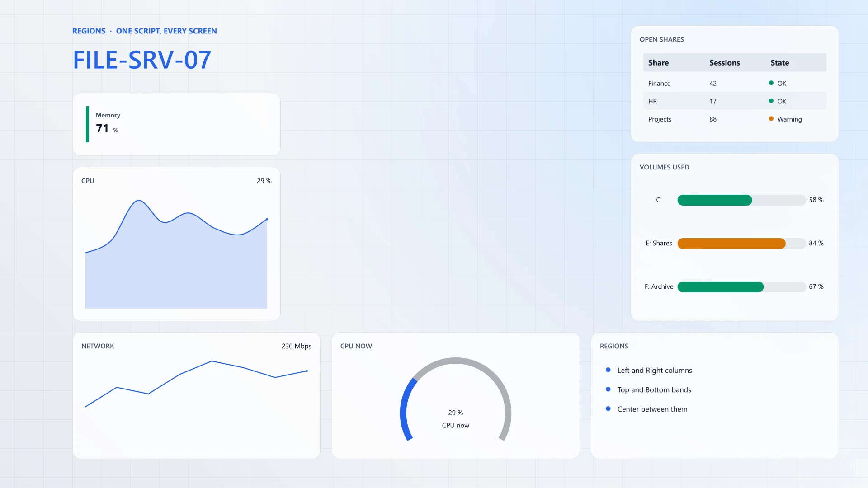868x488 pixels.
Task: Click the FILE-SRV-07 server title
Action: (142, 60)
